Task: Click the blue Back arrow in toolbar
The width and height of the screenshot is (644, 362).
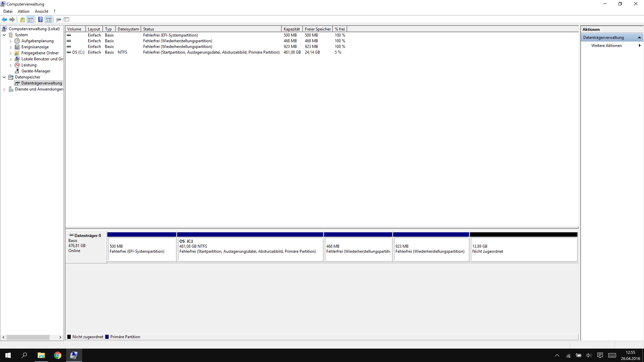Action: (4, 19)
